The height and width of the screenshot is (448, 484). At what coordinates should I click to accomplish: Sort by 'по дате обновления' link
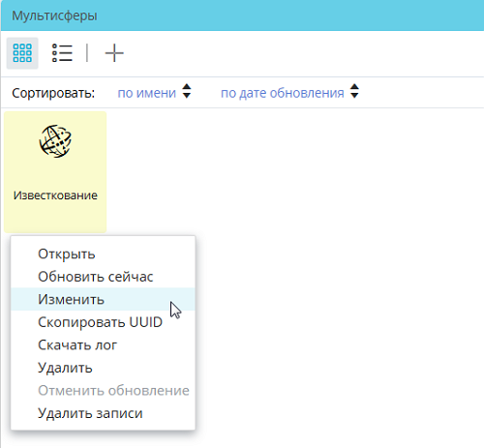[x=283, y=93]
